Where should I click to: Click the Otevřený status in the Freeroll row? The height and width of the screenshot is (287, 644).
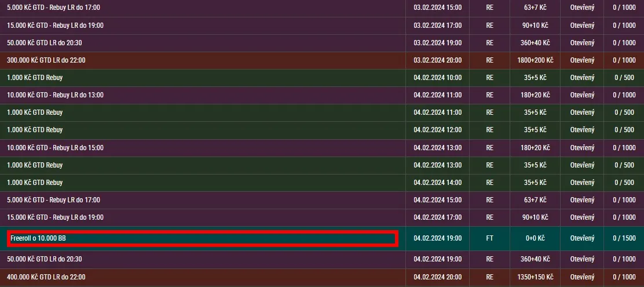tap(582, 238)
